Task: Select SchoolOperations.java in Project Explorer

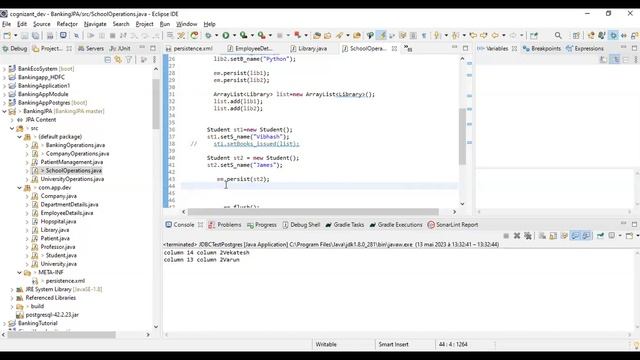Action: click(x=73, y=171)
